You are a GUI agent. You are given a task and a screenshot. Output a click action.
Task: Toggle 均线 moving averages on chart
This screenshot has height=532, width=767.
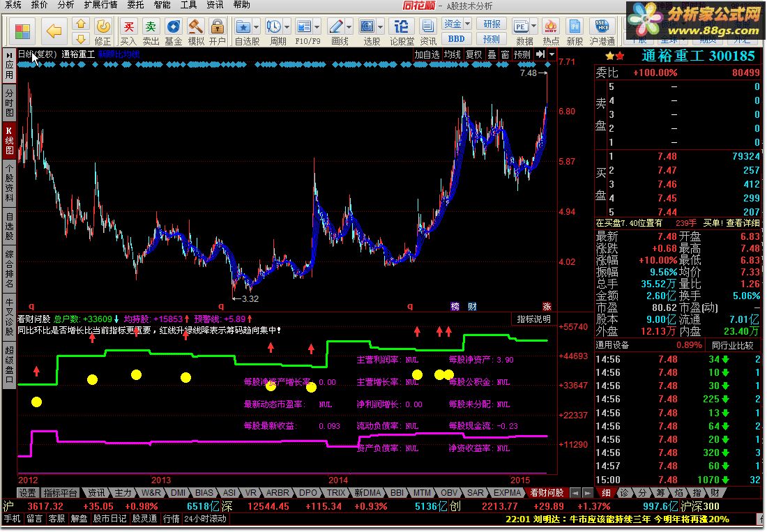pyautogui.click(x=453, y=55)
